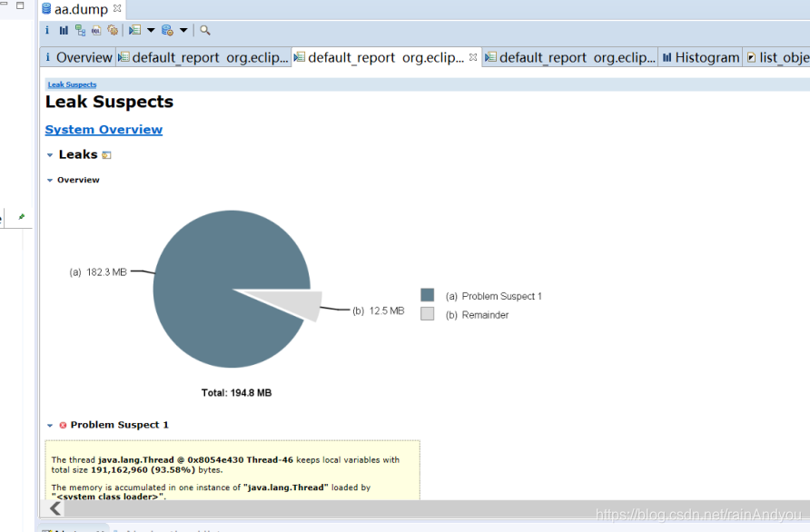Switch to the first default_report org.eclip... tab
The image size is (810, 532).
203,57
